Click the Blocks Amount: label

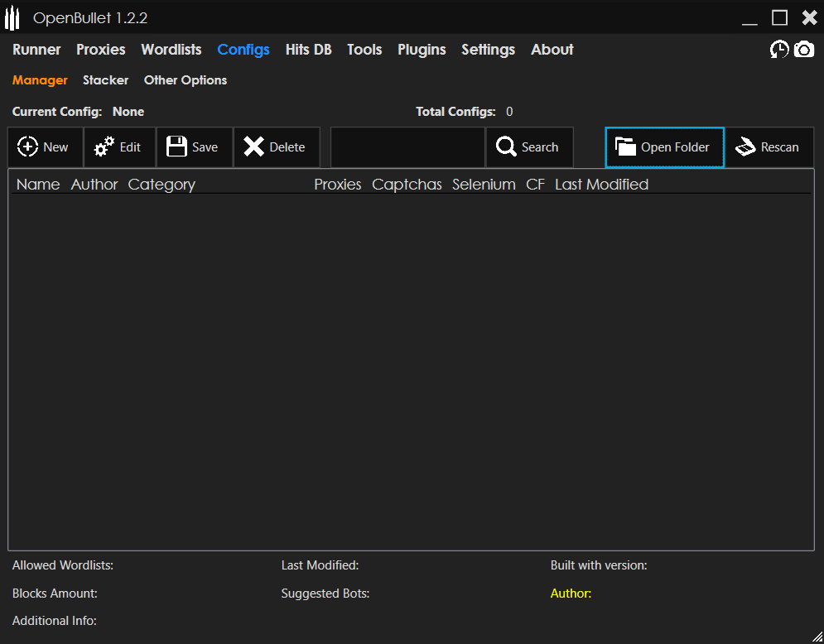pyautogui.click(x=55, y=593)
